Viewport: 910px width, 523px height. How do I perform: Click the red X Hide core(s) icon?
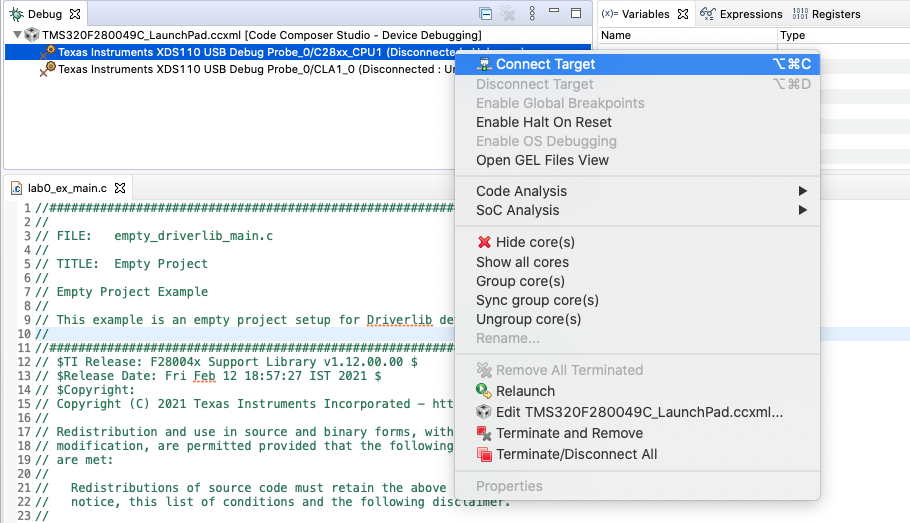coord(484,242)
